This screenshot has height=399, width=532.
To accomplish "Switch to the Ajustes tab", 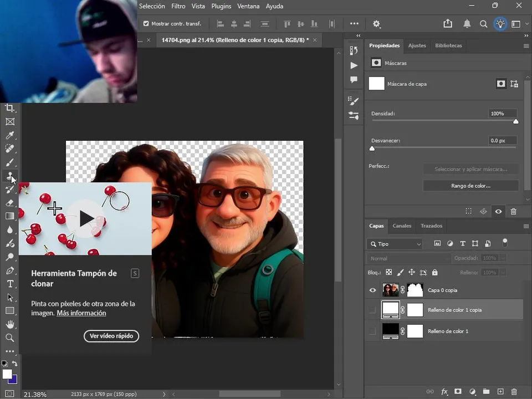I will pos(417,45).
